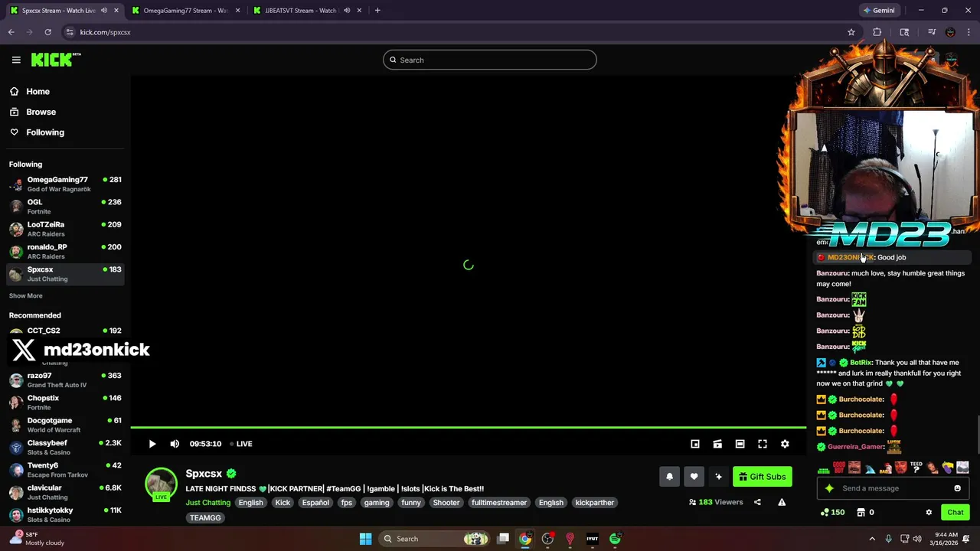Image resolution: width=980 pixels, height=551 pixels.
Task: Open Classybeef recommended channel
Action: coord(65,448)
